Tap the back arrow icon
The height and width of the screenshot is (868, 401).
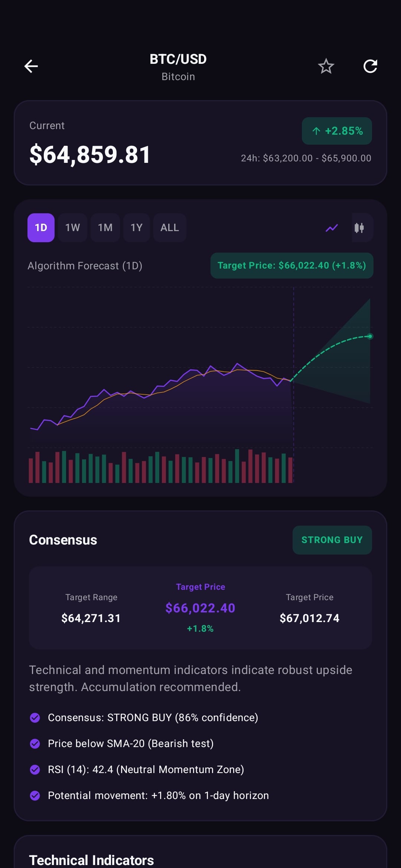tap(31, 66)
